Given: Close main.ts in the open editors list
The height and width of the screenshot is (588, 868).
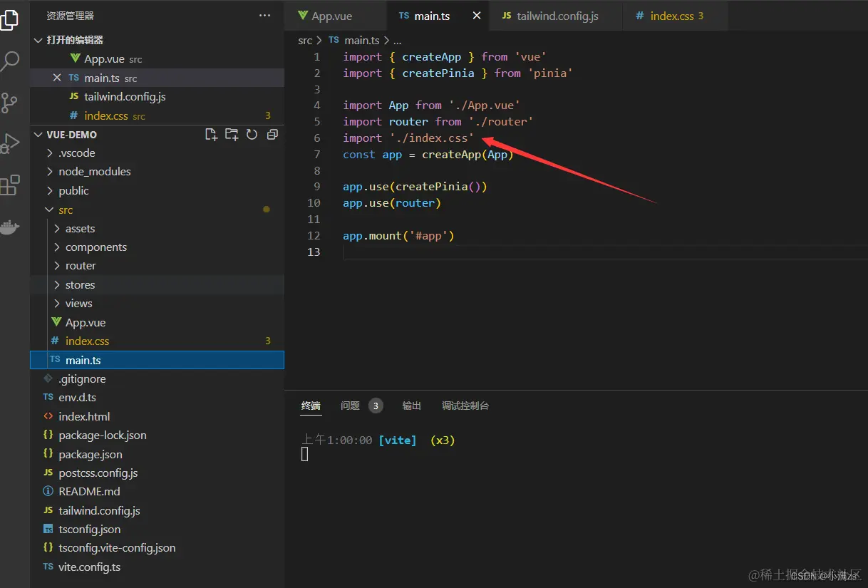Looking at the screenshot, I should (x=57, y=78).
